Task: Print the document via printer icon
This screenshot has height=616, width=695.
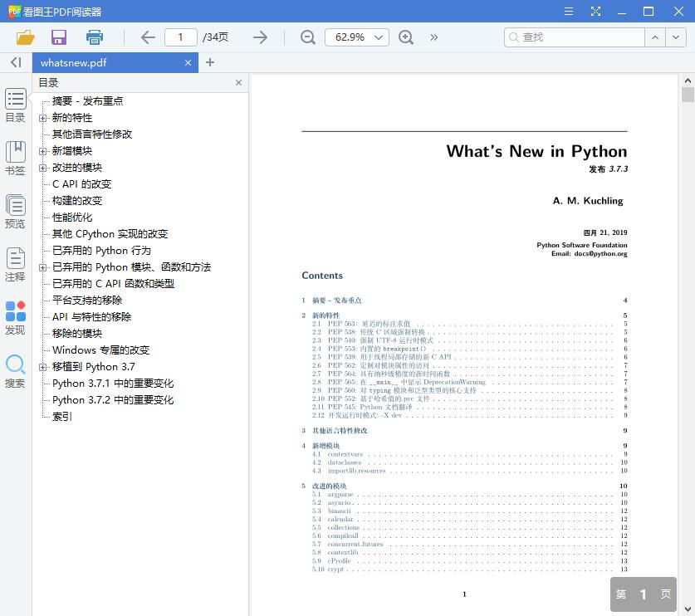Action: coord(95,37)
